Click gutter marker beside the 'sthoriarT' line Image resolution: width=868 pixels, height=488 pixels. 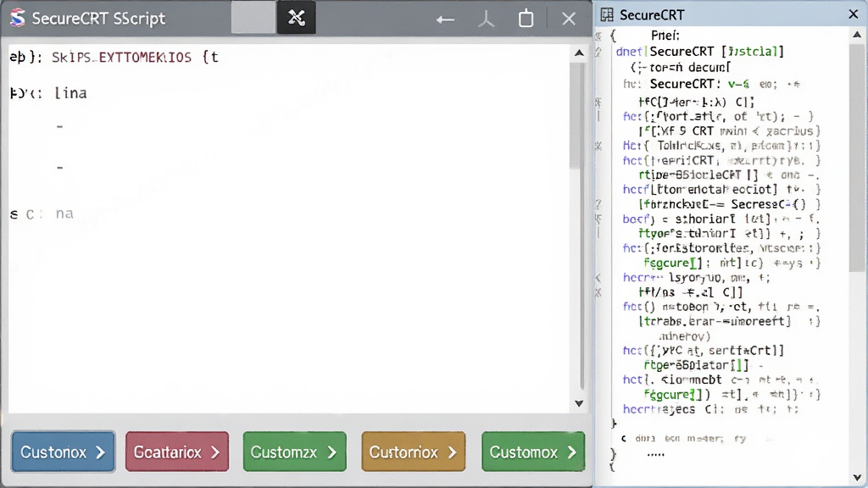click(598, 219)
